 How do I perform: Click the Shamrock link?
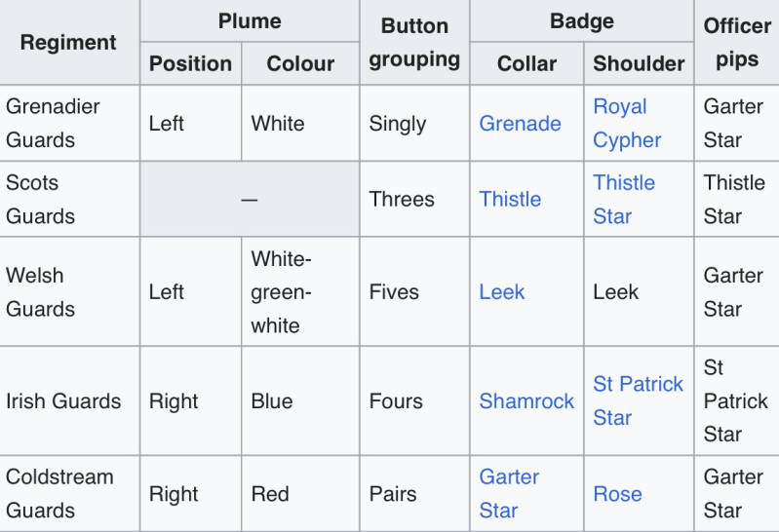point(526,400)
